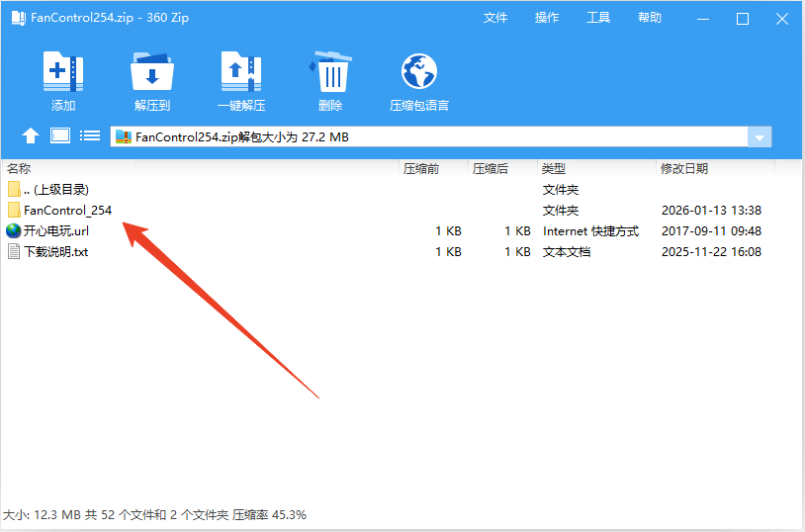Click the Delete trash icon
This screenshot has height=532, width=805.
click(x=330, y=72)
